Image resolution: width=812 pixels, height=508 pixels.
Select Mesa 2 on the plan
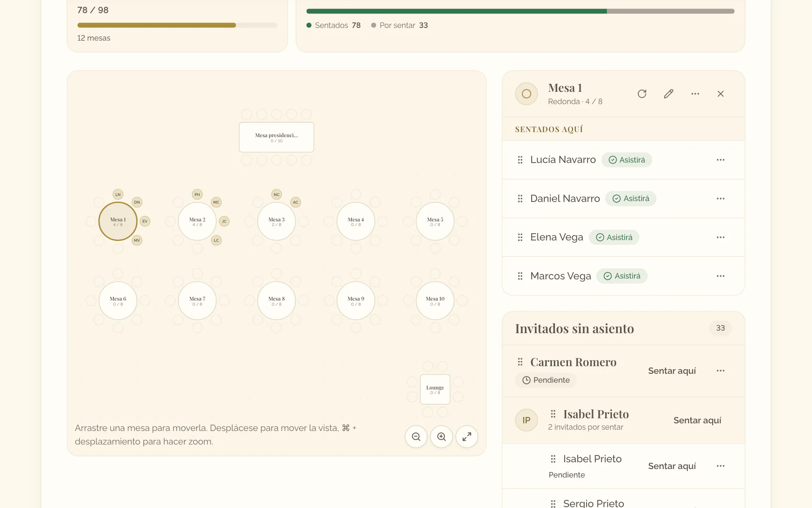pyautogui.click(x=197, y=221)
